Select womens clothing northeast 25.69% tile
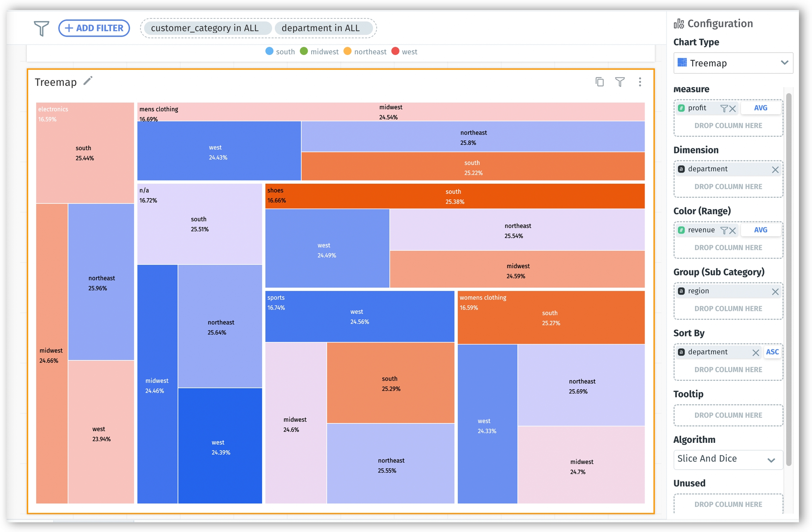This screenshot has height=532, width=812. pyautogui.click(x=581, y=385)
